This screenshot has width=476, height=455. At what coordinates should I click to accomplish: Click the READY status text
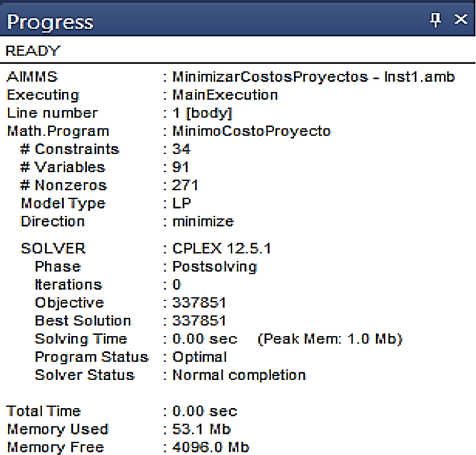click(x=33, y=50)
